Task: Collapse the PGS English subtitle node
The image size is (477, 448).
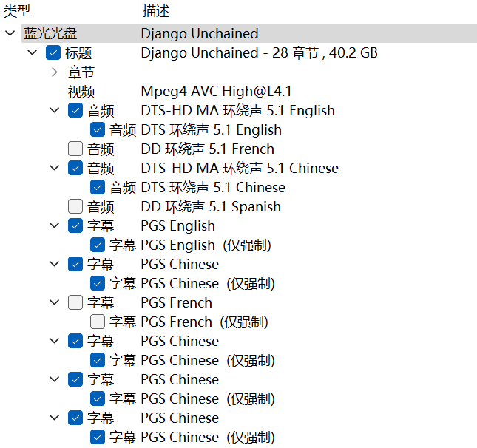Action: point(55,225)
